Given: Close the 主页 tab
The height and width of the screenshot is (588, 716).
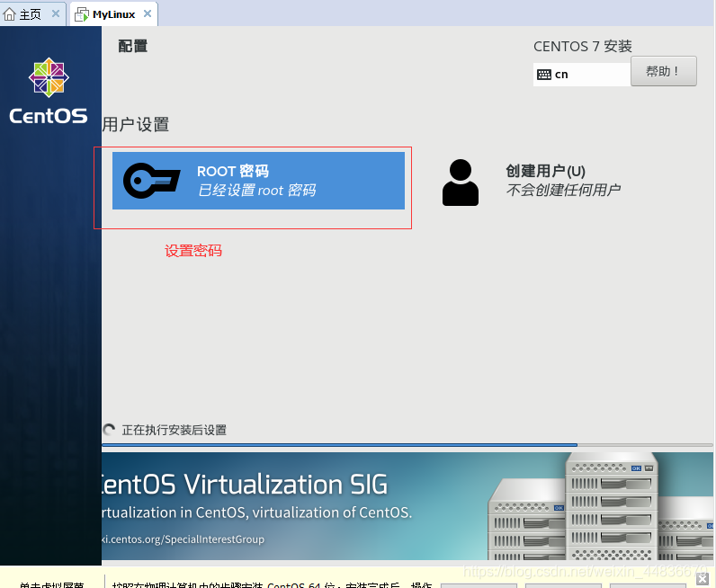Looking at the screenshot, I should tap(56, 13).
